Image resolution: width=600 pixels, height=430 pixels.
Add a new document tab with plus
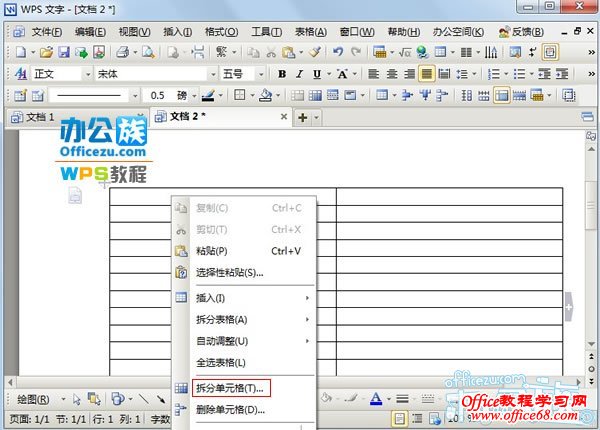(303, 117)
